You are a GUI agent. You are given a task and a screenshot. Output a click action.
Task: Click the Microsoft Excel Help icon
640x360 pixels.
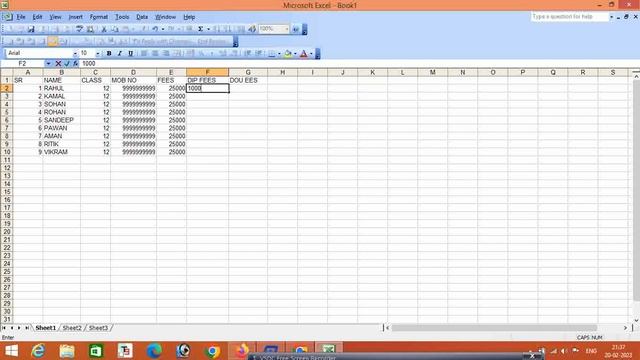[296, 29]
